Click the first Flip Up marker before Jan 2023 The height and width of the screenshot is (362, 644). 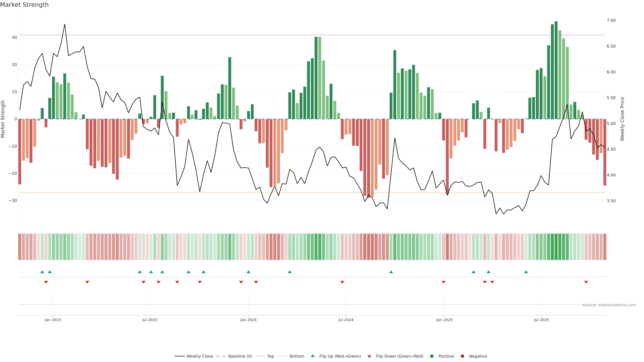(42, 272)
